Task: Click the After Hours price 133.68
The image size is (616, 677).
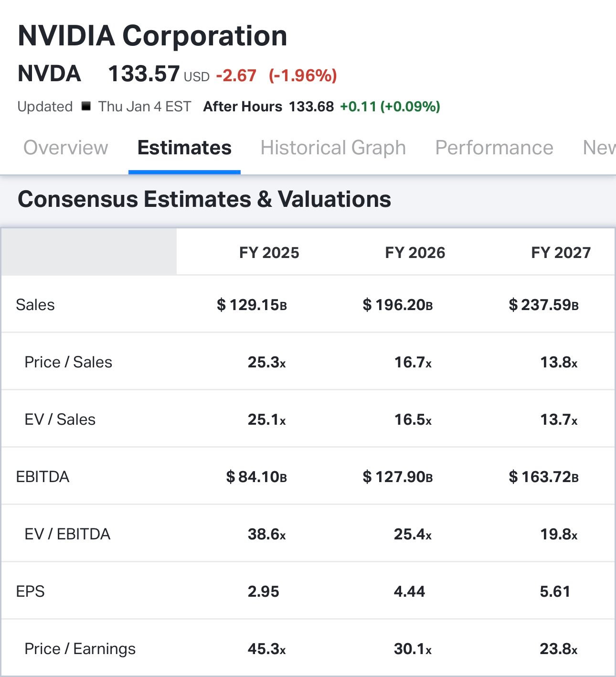Action: (x=311, y=106)
